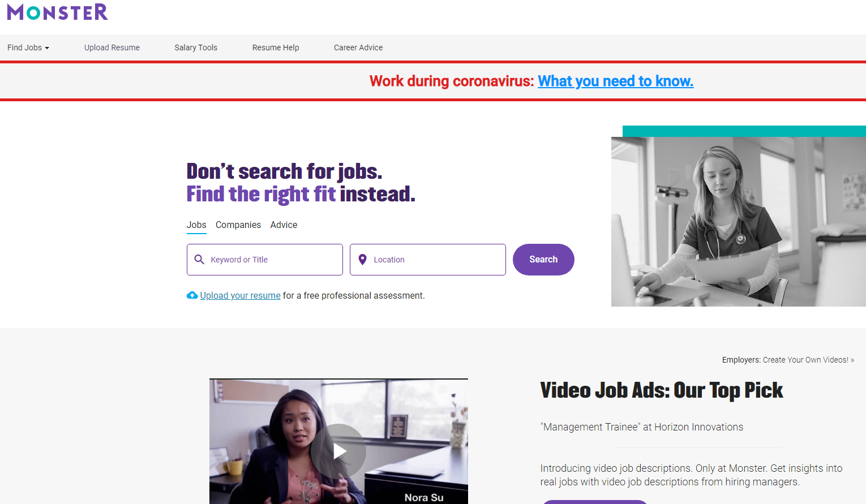Follow the 'Upload your resume' link

[x=241, y=296]
